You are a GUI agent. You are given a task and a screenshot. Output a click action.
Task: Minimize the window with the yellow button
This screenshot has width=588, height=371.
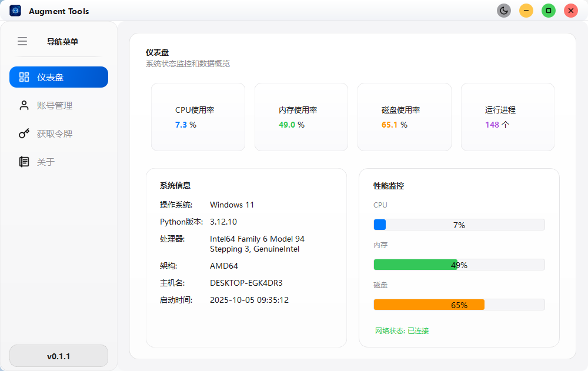click(526, 11)
